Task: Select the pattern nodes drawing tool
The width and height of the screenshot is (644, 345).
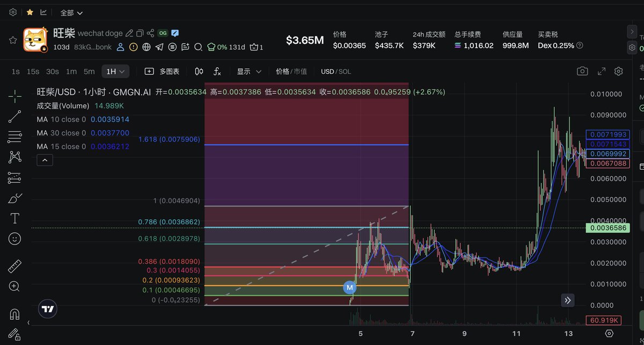Action: click(15, 157)
